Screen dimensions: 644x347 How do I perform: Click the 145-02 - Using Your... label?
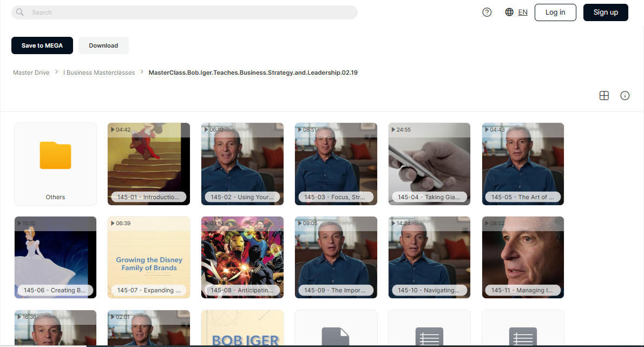point(242,197)
